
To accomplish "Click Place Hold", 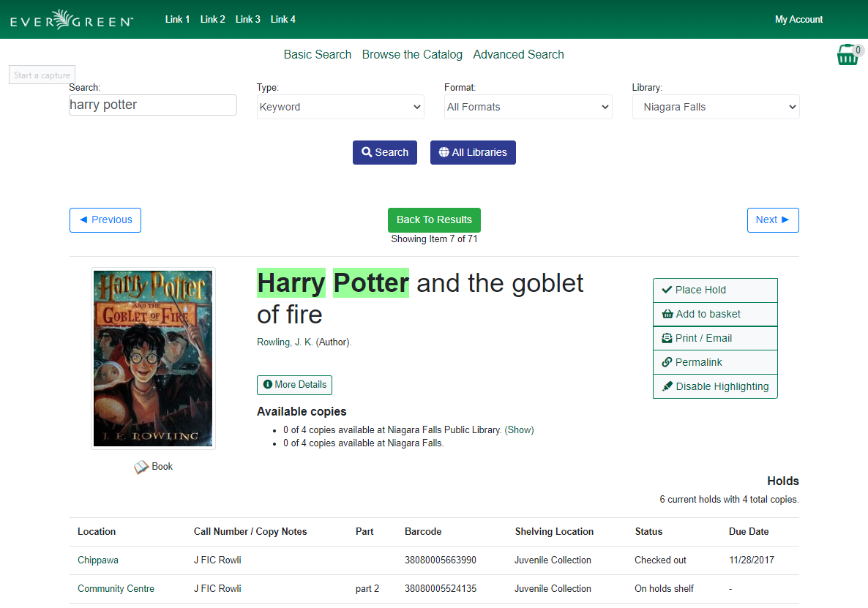I will coord(715,290).
